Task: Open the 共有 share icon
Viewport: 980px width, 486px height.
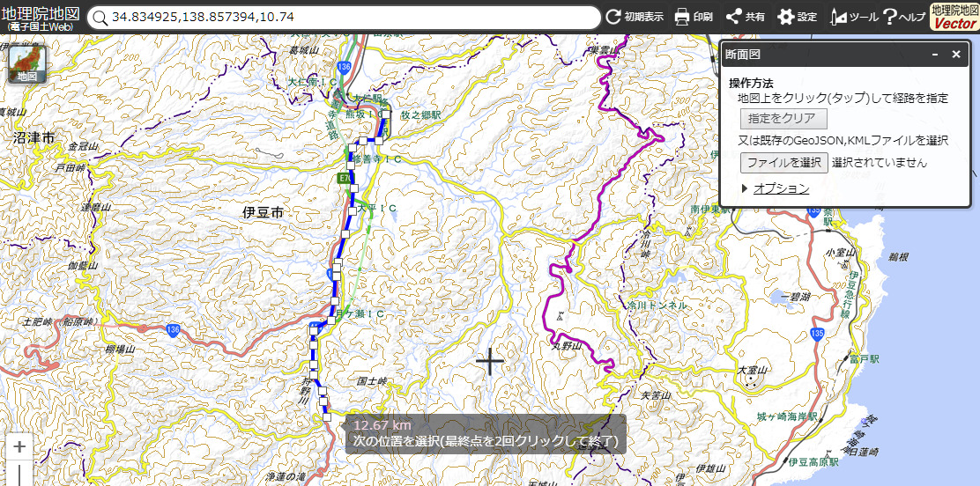Action: click(746, 17)
